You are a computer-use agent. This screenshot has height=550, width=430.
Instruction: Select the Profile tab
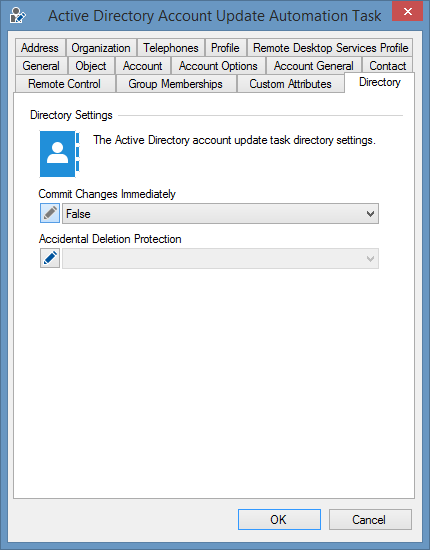point(226,48)
